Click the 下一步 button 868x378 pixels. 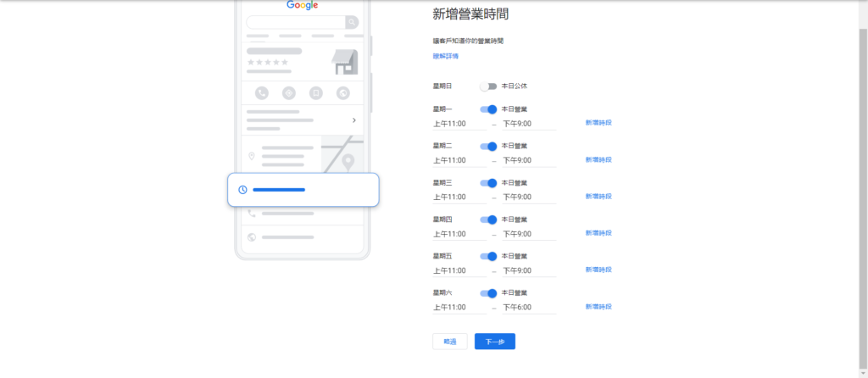pos(495,342)
